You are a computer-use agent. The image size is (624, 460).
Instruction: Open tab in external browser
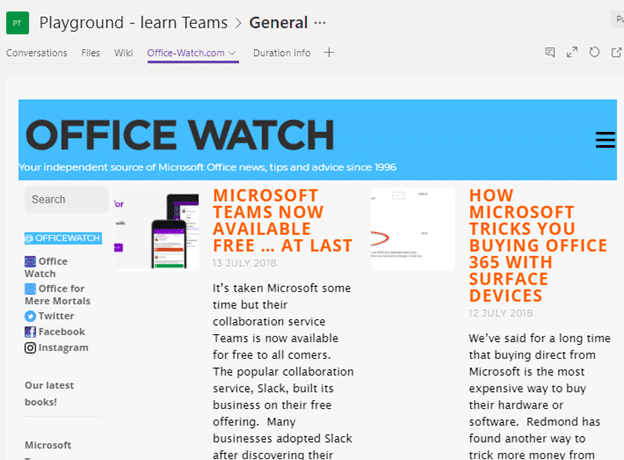615,53
